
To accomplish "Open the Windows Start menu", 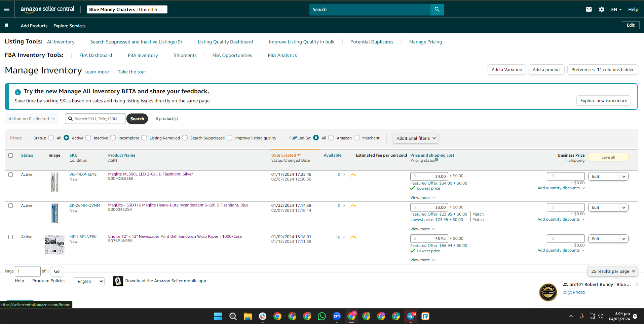I will point(218,316).
